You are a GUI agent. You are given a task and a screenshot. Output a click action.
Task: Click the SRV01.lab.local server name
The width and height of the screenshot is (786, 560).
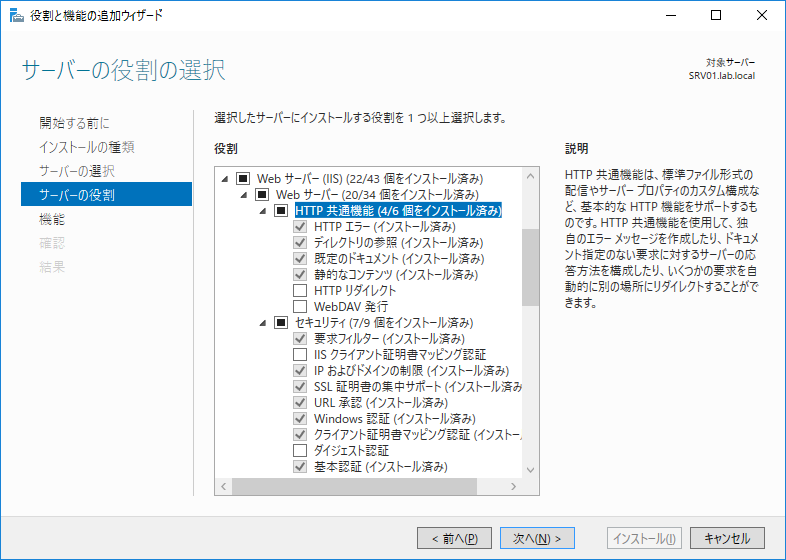click(721, 76)
